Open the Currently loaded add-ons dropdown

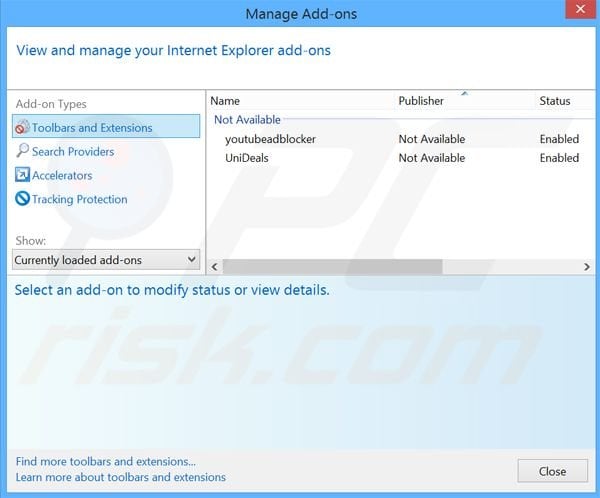[x=106, y=260]
